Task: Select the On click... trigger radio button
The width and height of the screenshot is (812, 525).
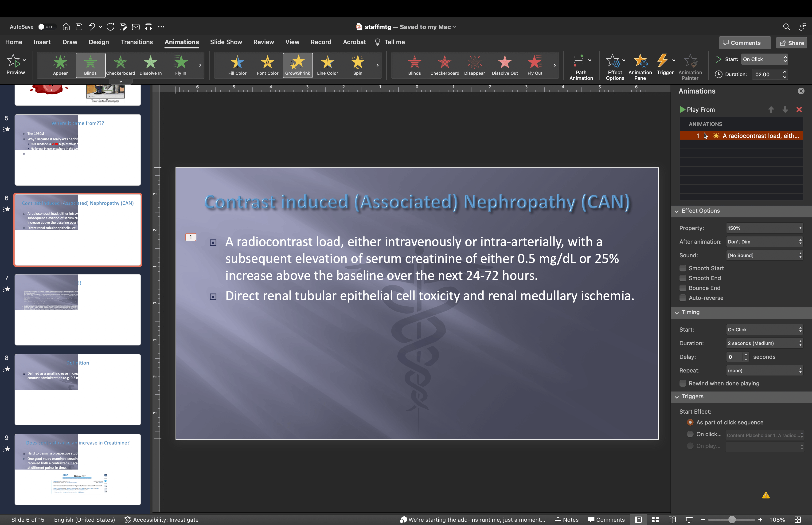Action: 690,434
